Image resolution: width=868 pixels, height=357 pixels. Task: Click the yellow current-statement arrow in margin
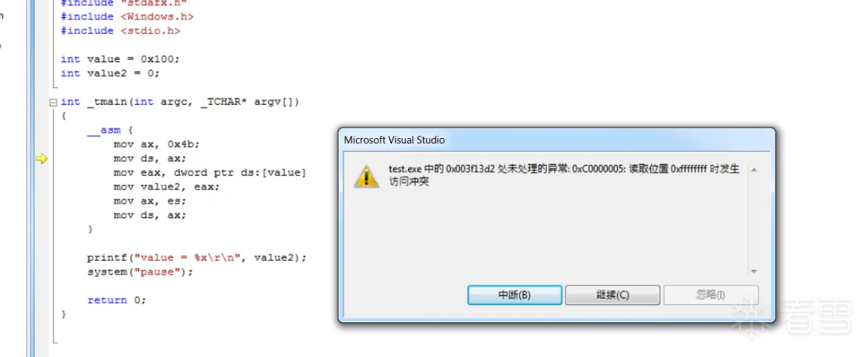41,159
